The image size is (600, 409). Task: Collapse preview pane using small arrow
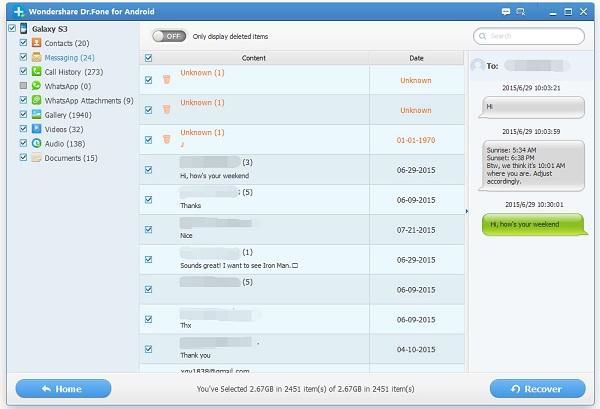[x=467, y=211]
